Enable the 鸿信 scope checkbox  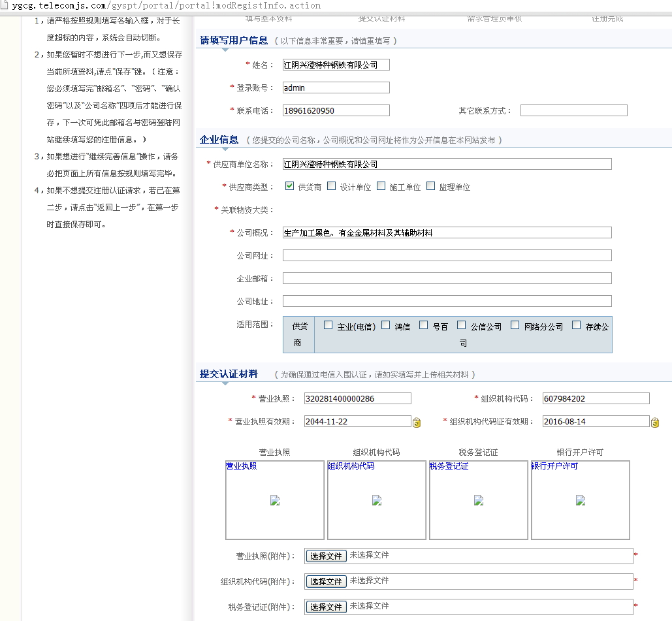coord(386,325)
